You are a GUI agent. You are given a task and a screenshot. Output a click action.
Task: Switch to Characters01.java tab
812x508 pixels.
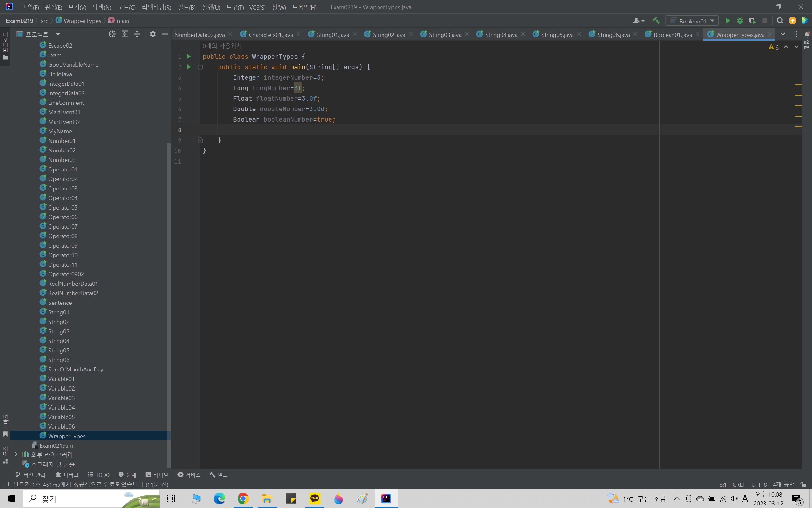point(271,35)
